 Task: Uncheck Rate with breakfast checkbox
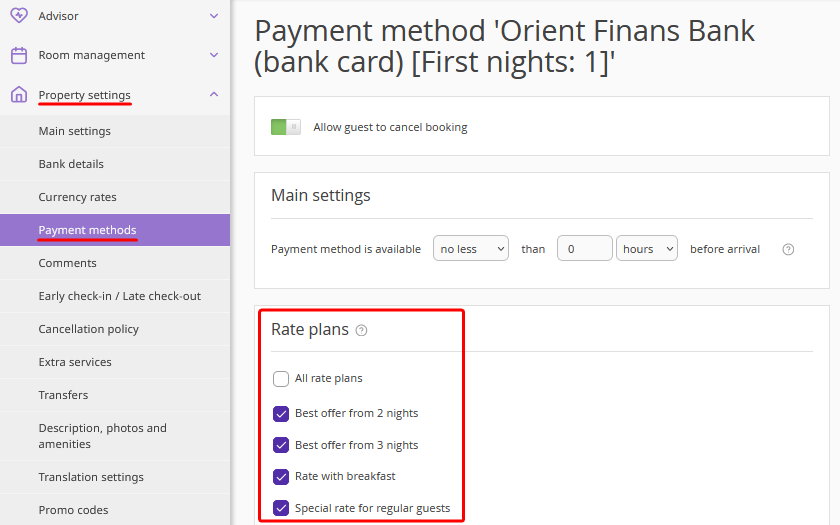click(281, 476)
